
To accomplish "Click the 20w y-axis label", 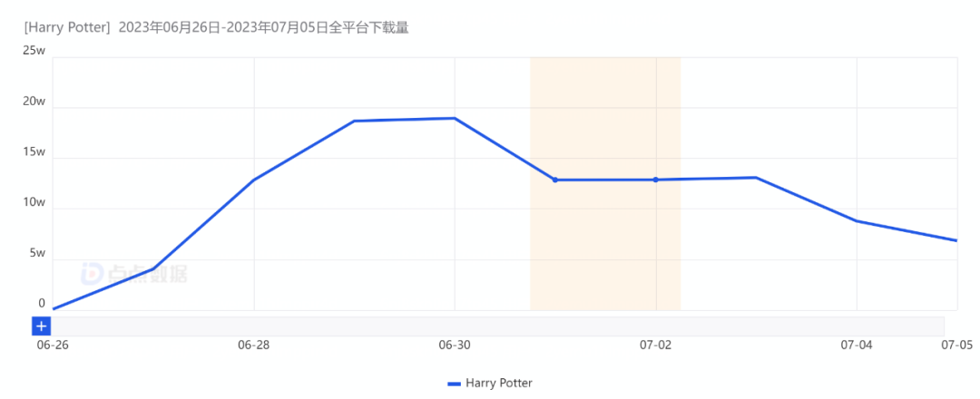I will click(34, 102).
